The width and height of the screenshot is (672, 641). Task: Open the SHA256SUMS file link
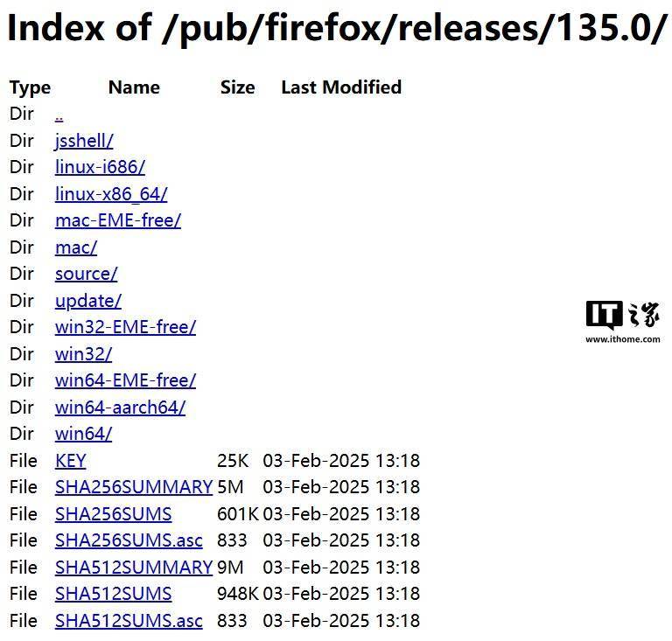pyautogui.click(x=113, y=514)
